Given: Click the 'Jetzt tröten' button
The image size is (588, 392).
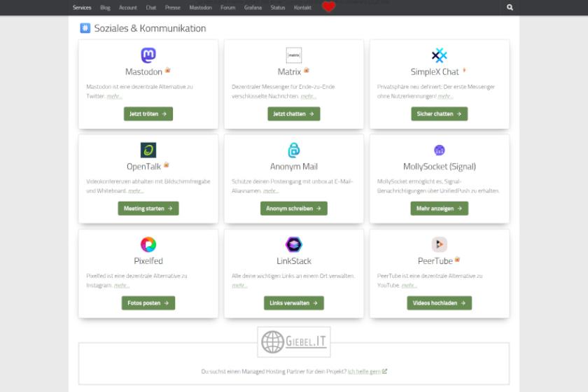Looking at the screenshot, I should point(148,113).
